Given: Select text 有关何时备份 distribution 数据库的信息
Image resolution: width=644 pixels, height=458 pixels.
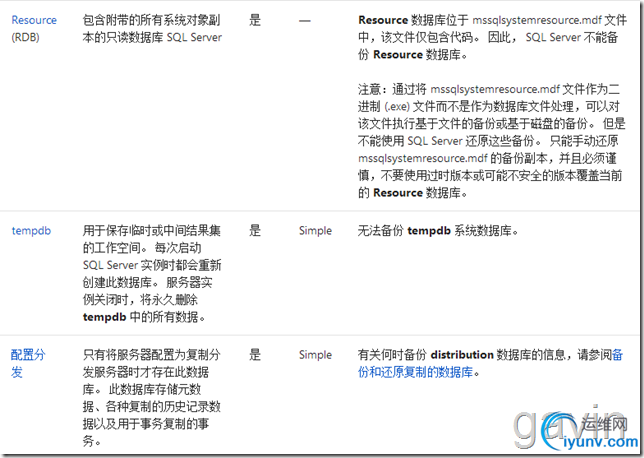Looking at the screenshot, I should pyautogui.click(x=464, y=355).
